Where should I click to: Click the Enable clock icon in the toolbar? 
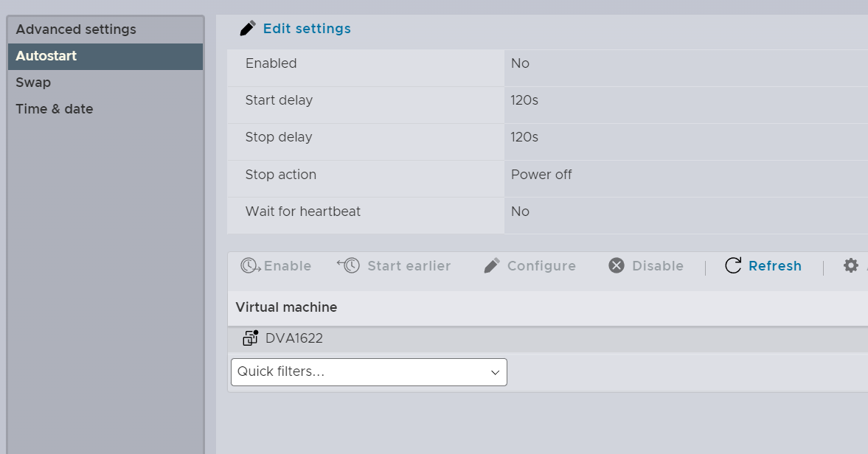pyautogui.click(x=251, y=265)
